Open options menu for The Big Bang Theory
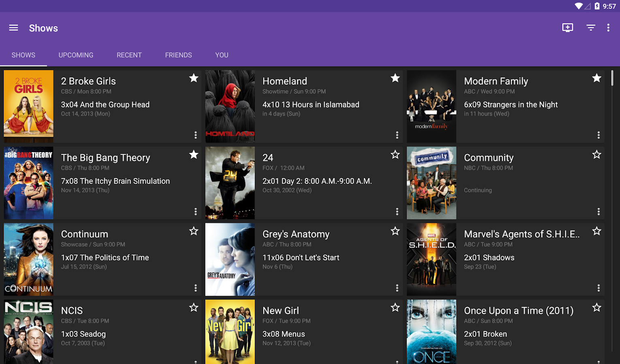 [195, 212]
